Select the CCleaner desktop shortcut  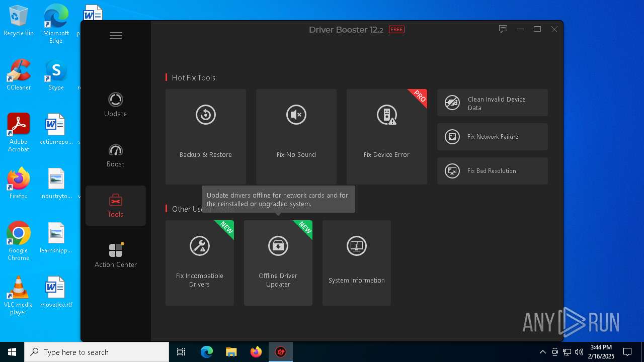19,75
